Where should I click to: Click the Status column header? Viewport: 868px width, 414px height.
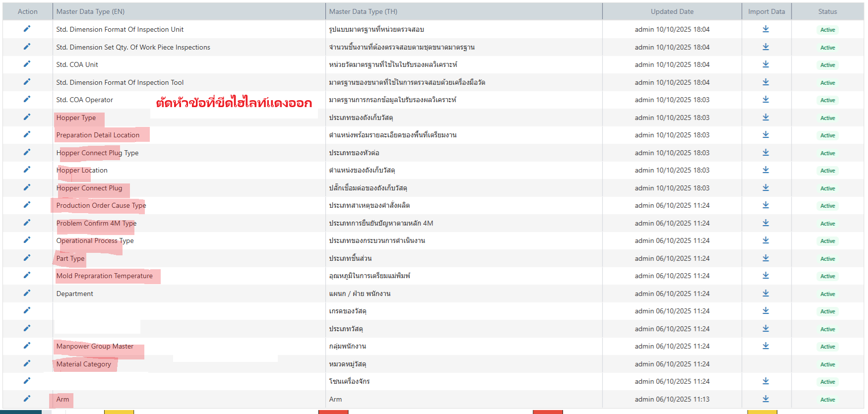coord(827,11)
